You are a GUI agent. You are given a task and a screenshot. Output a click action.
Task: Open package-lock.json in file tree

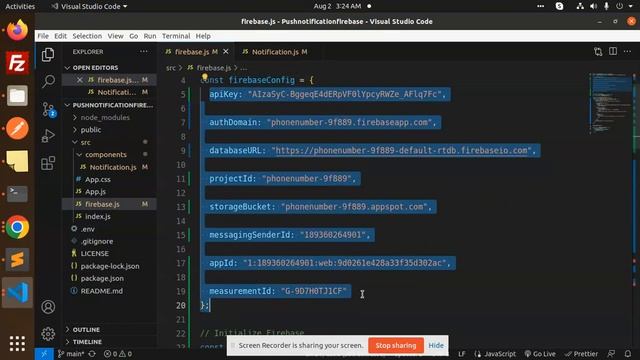click(110, 266)
